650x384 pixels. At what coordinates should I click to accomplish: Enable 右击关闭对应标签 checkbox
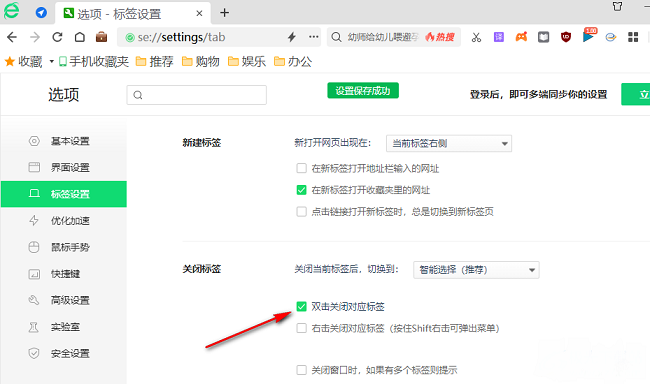[301, 328]
